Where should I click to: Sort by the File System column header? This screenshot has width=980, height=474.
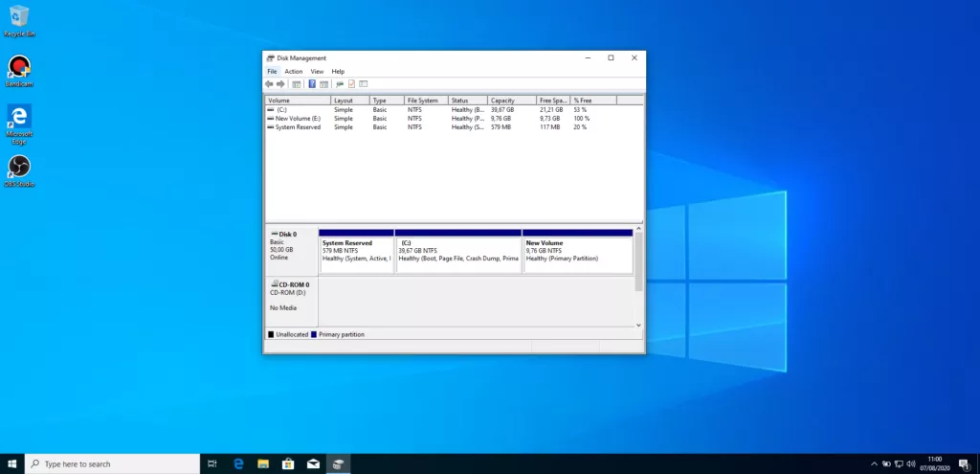(425, 101)
